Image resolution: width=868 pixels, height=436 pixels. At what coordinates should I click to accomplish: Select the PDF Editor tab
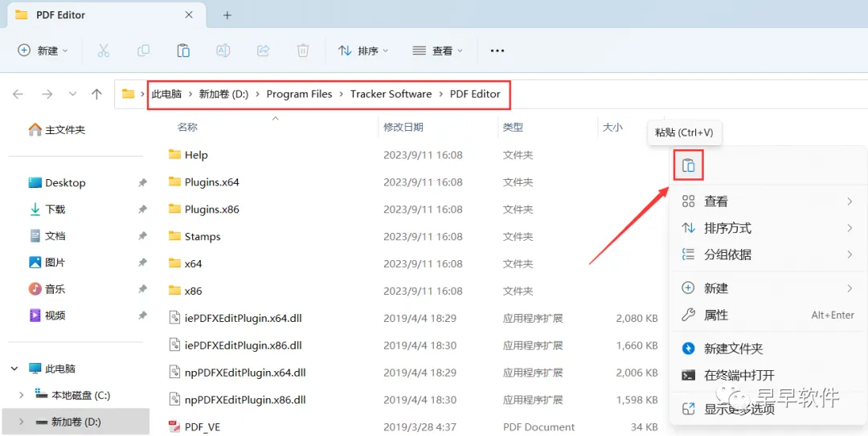pyautogui.click(x=105, y=15)
